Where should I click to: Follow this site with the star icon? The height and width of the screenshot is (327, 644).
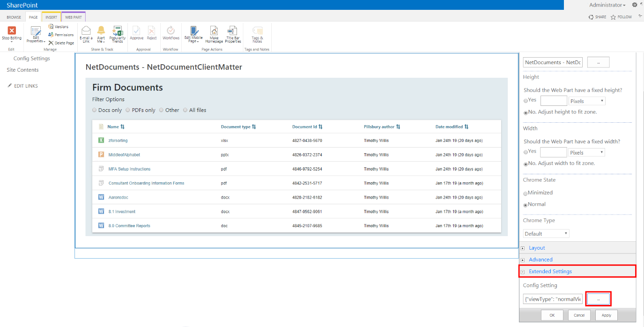(x=613, y=17)
